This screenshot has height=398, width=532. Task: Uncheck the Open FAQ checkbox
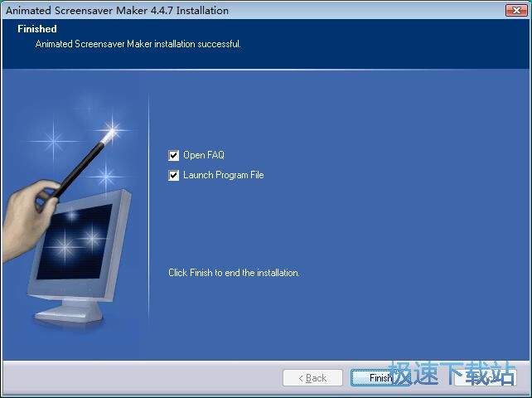[173, 156]
